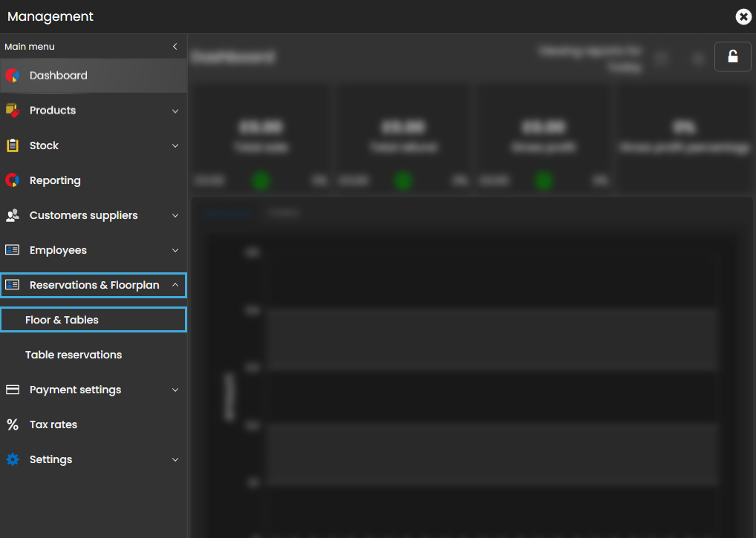Expand the Stock submenu chevron
The height and width of the screenshot is (538, 756).
point(175,146)
